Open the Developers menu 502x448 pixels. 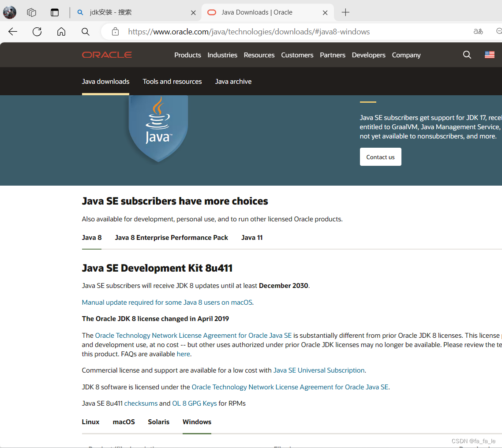[368, 55]
